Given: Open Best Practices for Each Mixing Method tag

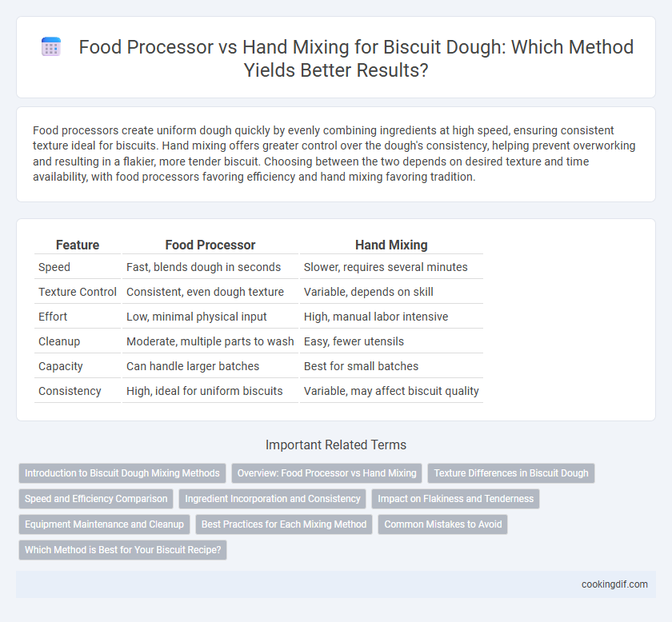Looking at the screenshot, I should click(x=284, y=524).
